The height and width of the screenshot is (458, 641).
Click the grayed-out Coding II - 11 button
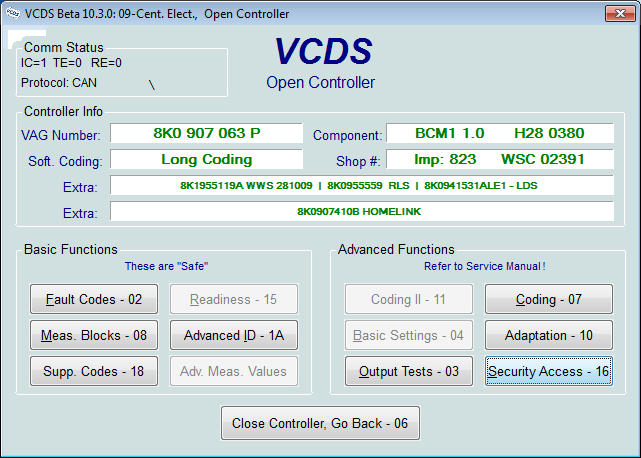click(409, 300)
